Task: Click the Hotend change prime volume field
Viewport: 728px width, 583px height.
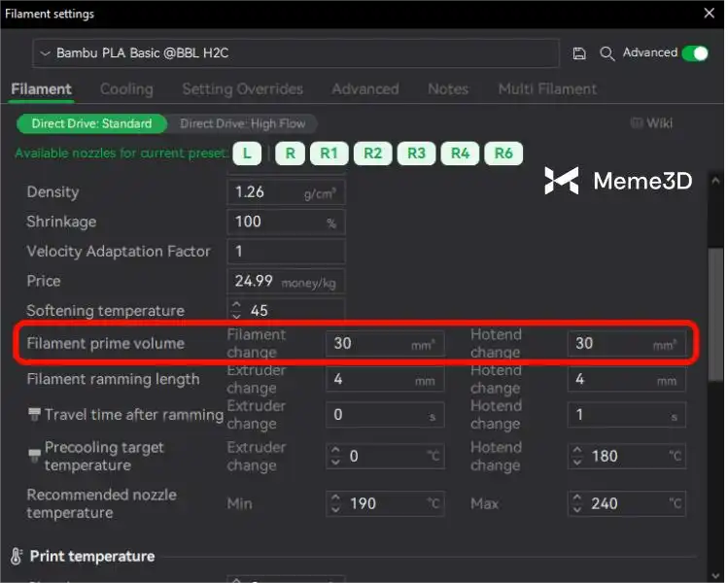Action: coord(614,343)
